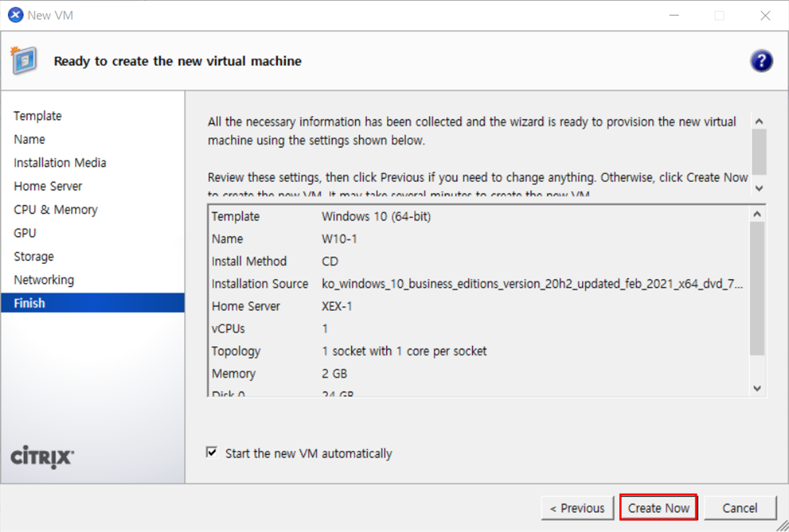Click the settings summary scroll up arrow
Image resolution: width=789 pixels, height=532 pixels.
[x=757, y=214]
